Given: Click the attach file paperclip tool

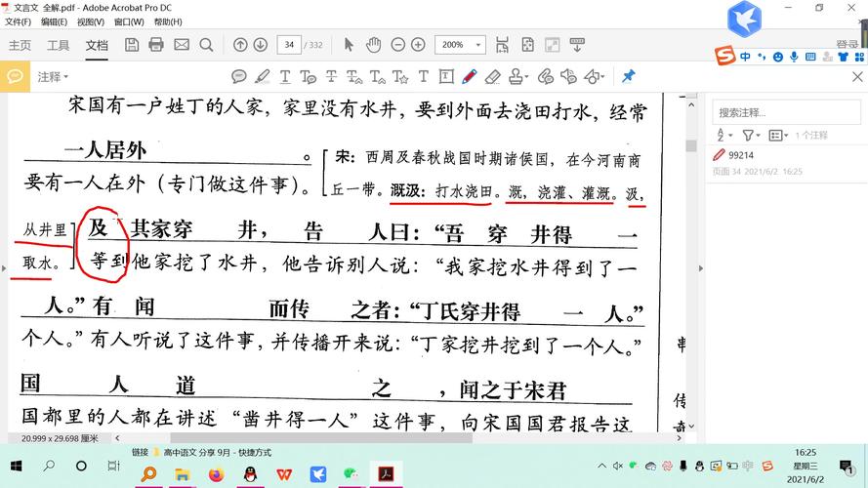Looking at the screenshot, I should tap(545, 76).
